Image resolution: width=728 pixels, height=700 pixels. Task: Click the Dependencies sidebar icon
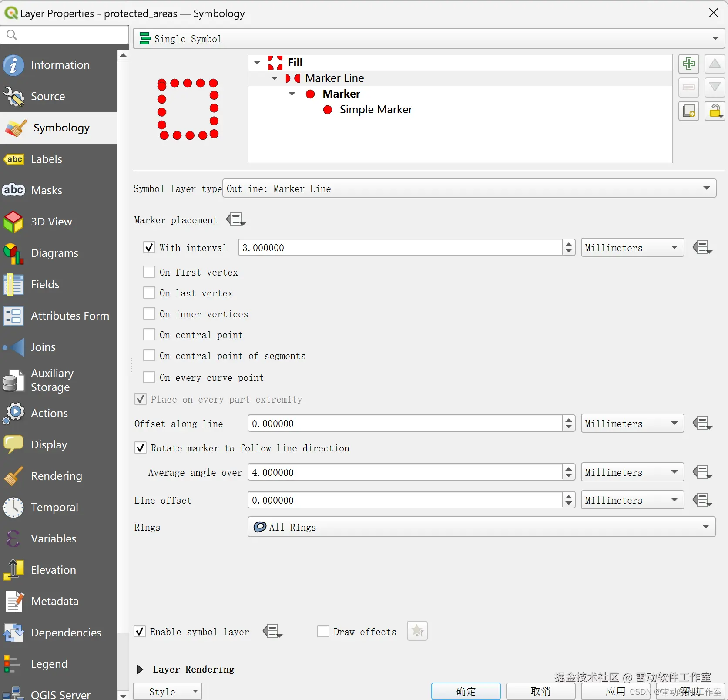click(13, 633)
